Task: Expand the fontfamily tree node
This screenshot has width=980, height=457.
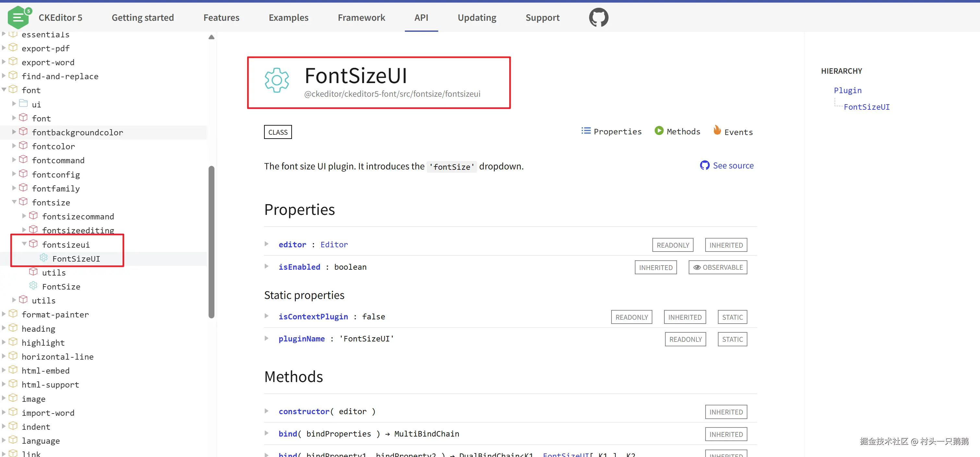Action: coord(14,188)
